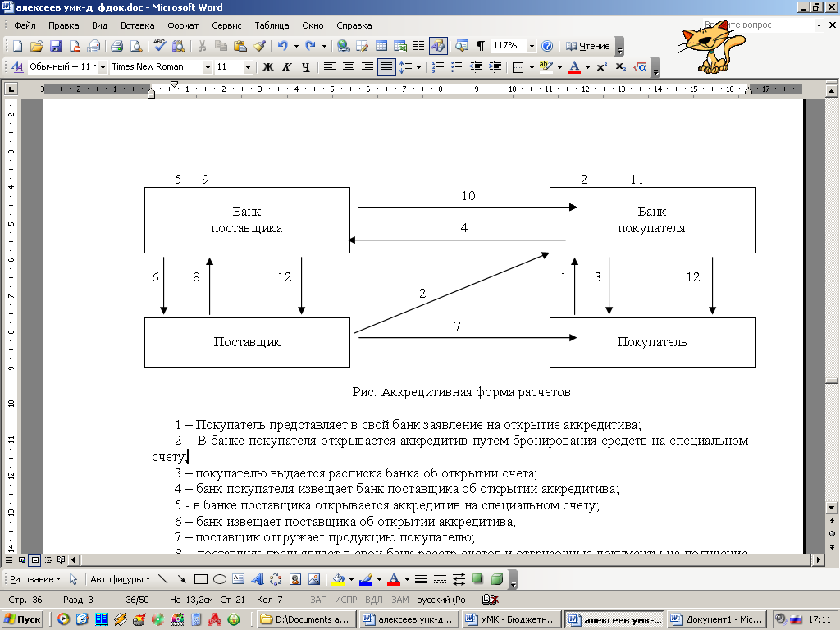
Task: Open the highlight color dropdown arrow
Action: pyautogui.click(x=559, y=67)
